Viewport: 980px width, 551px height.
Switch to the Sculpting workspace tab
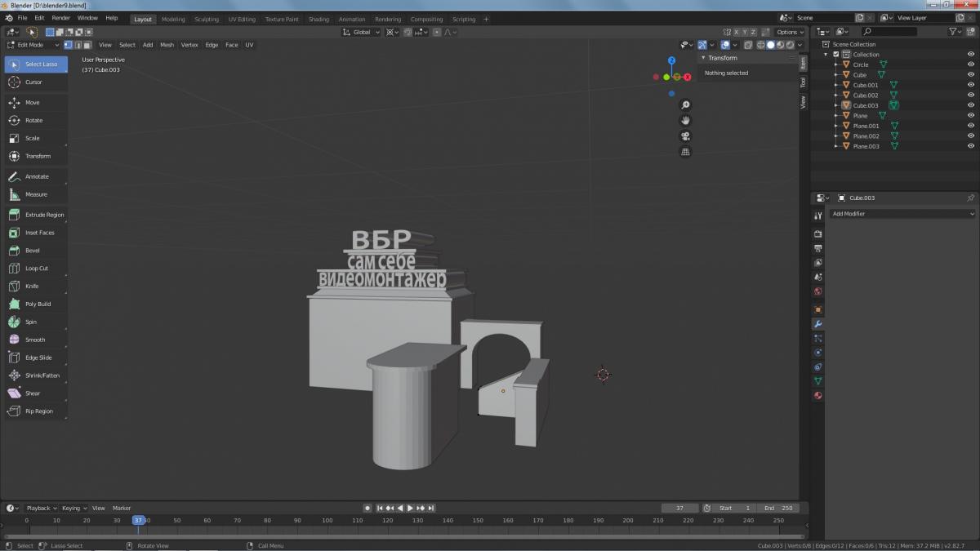[207, 19]
